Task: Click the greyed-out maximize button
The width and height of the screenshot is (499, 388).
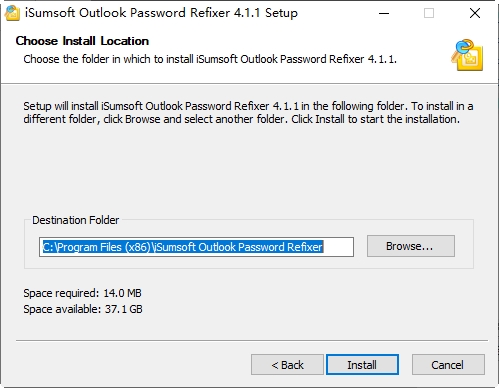Action: click(x=429, y=13)
